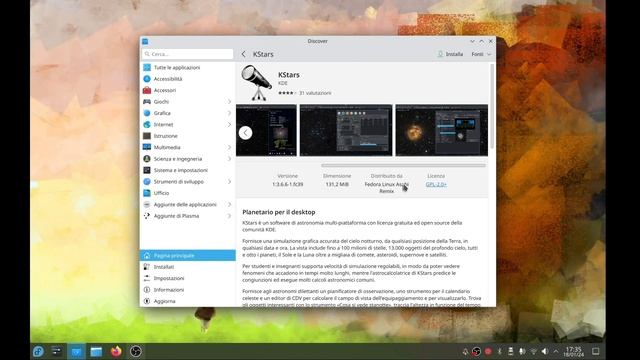The width and height of the screenshot is (640, 360).
Task: Open the network Wi-Fi tray icon
Action: [x=533, y=351]
